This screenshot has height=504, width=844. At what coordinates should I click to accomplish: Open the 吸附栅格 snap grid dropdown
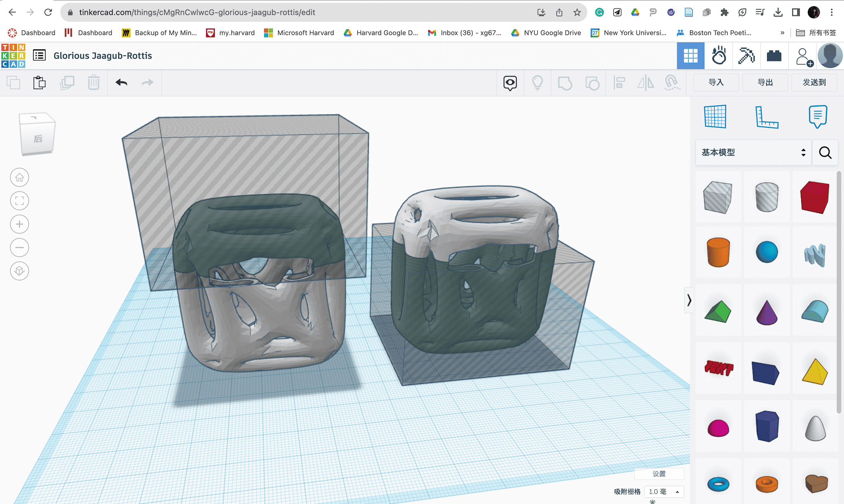664,492
